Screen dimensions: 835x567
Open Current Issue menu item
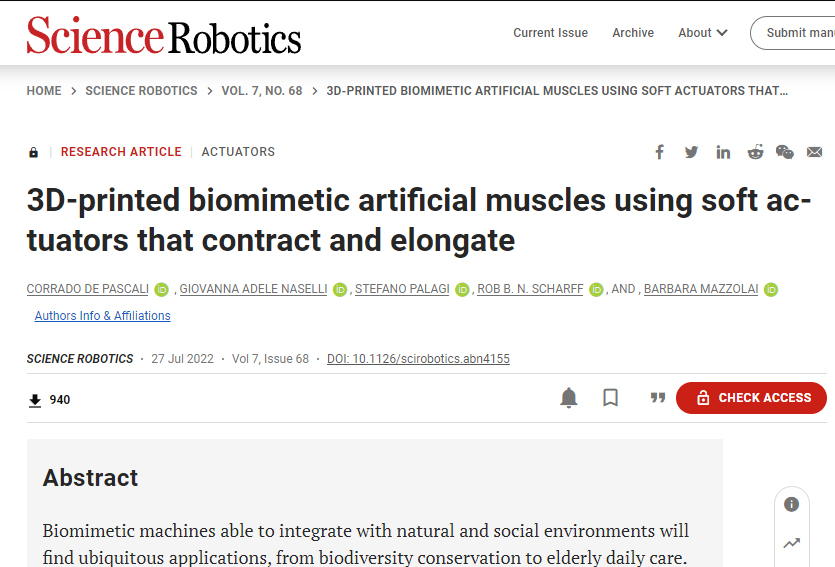tap(550, 33)
